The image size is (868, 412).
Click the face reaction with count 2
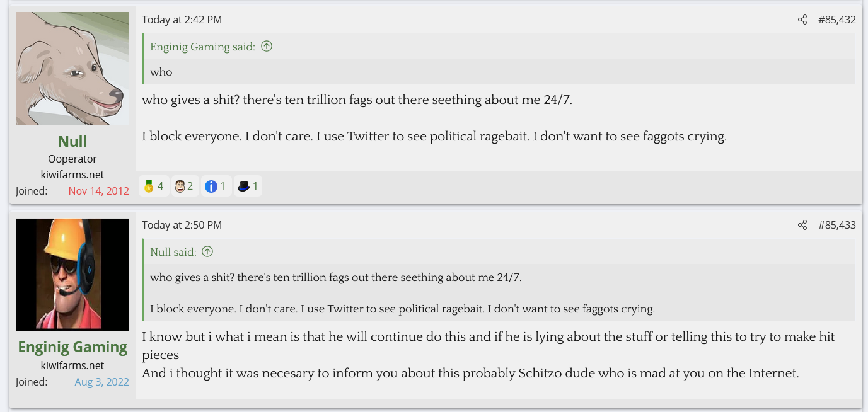[180, 186]
